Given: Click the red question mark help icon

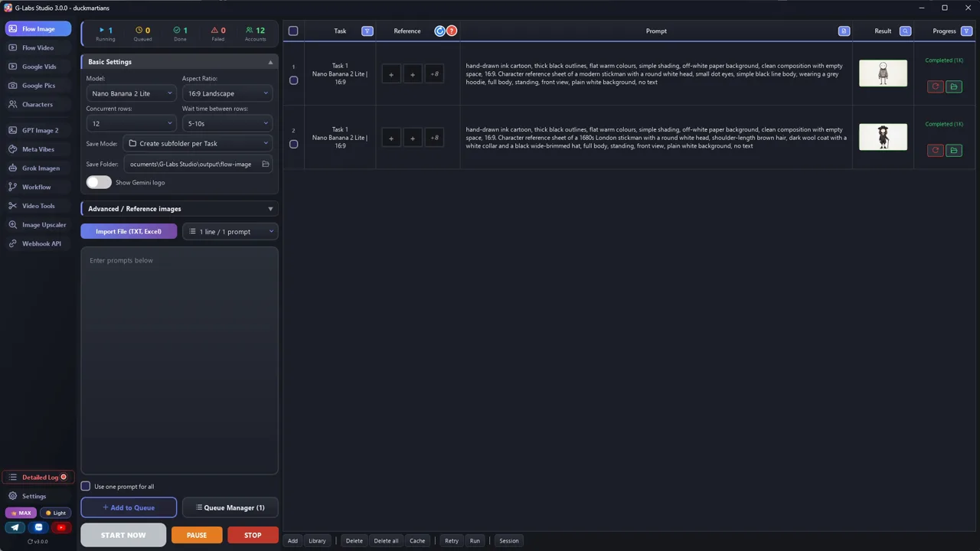Looking at the screenshot, I should pos(452,31).
